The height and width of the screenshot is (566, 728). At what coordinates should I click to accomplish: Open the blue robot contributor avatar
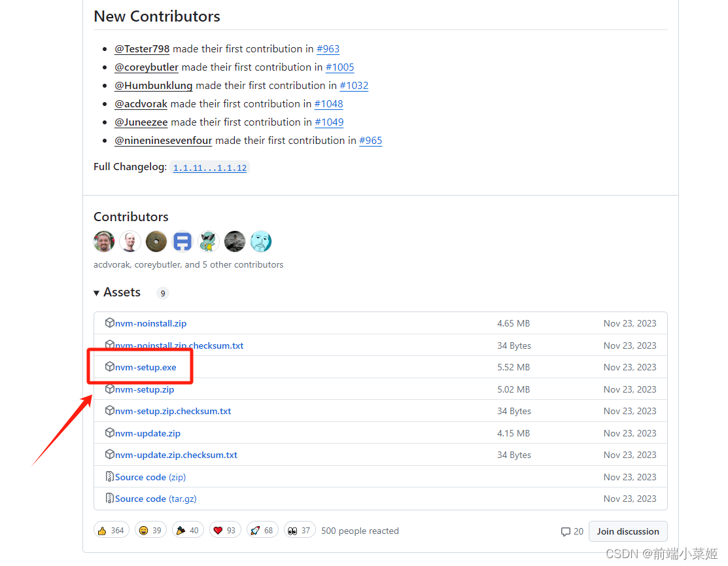click(x=182, y=241)
